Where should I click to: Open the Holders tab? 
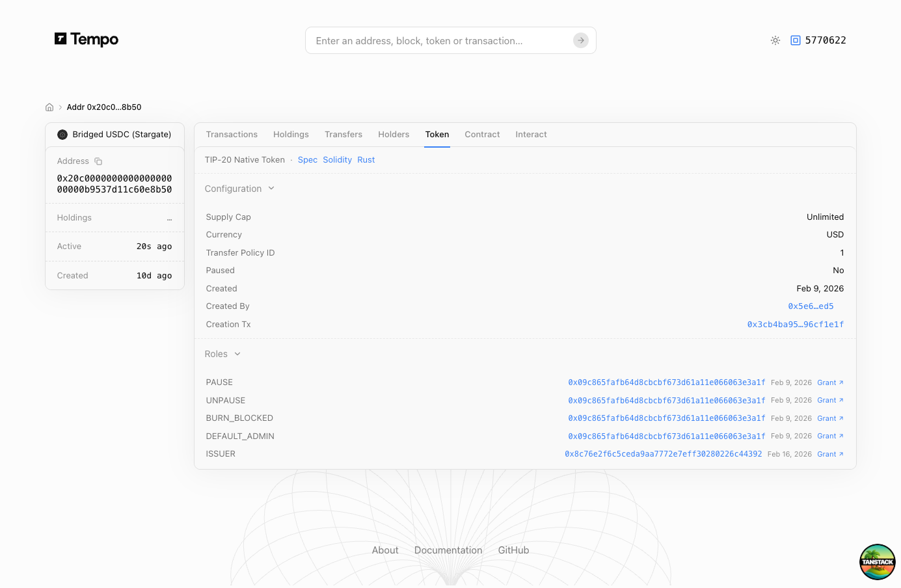(x=394, y=135)
